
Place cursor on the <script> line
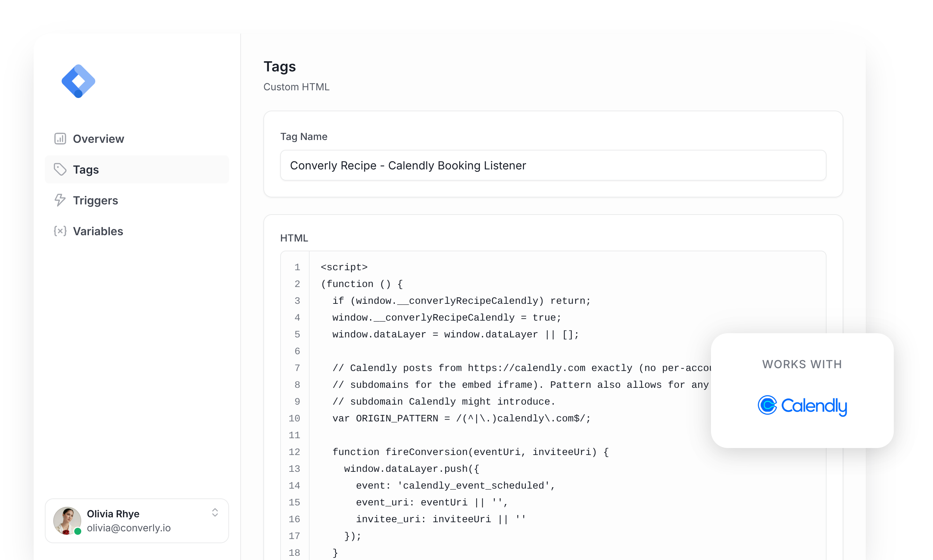344,267
